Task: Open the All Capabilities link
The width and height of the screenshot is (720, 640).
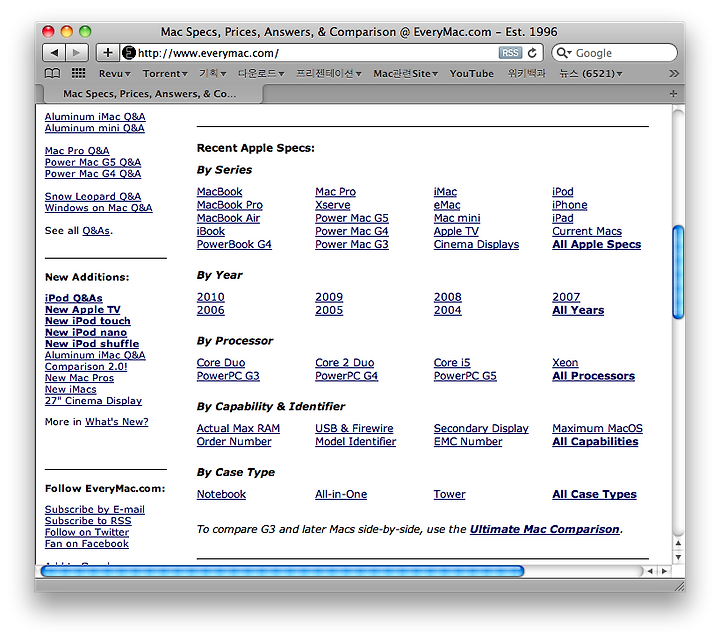Action: tap(595, 442)
